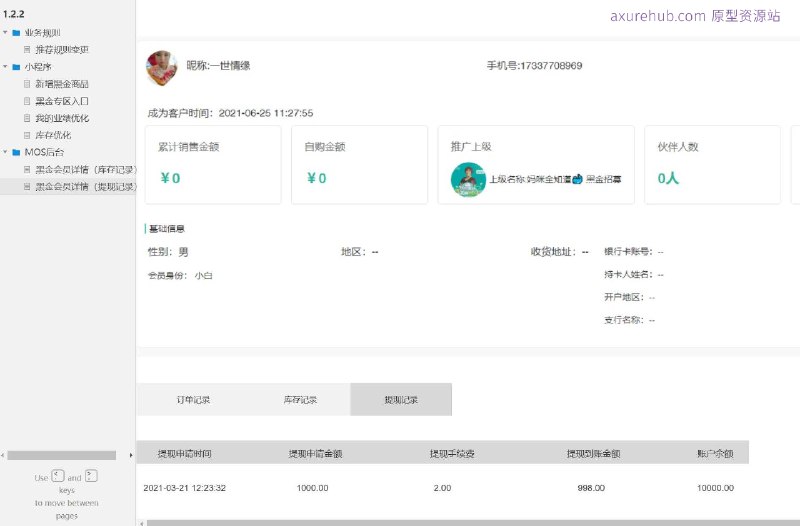Click the 基础信息 section heading
Viewport: 800px width, 526px height.
click(166, 229)
